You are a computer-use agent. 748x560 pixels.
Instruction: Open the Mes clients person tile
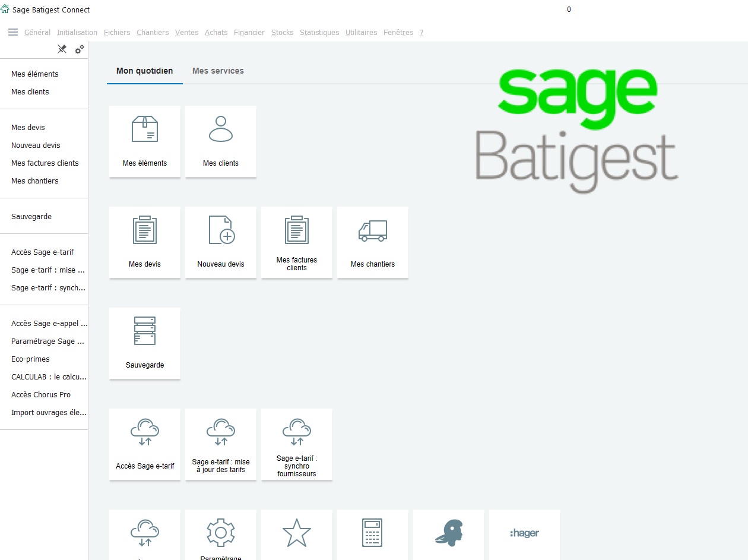221,141
